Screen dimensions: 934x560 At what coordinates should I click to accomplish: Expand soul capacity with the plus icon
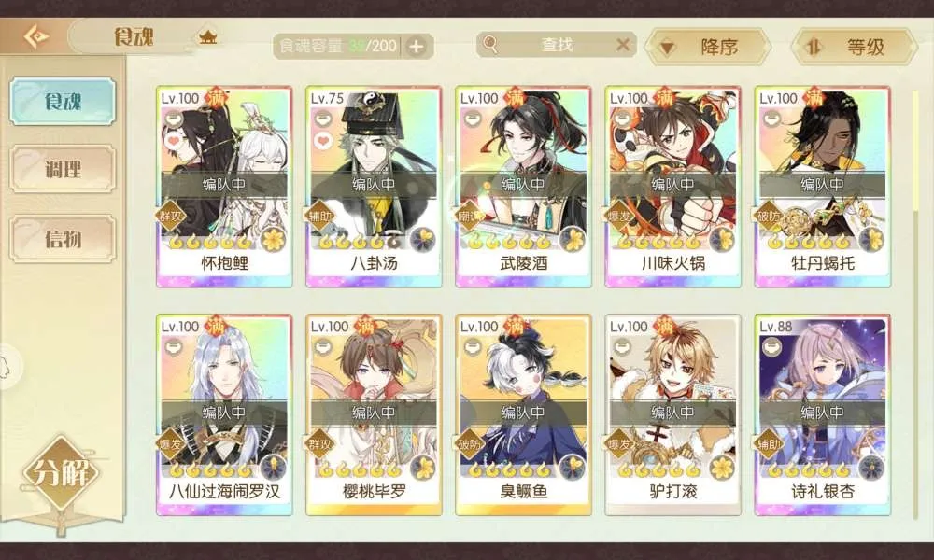(x=417, y=46)
